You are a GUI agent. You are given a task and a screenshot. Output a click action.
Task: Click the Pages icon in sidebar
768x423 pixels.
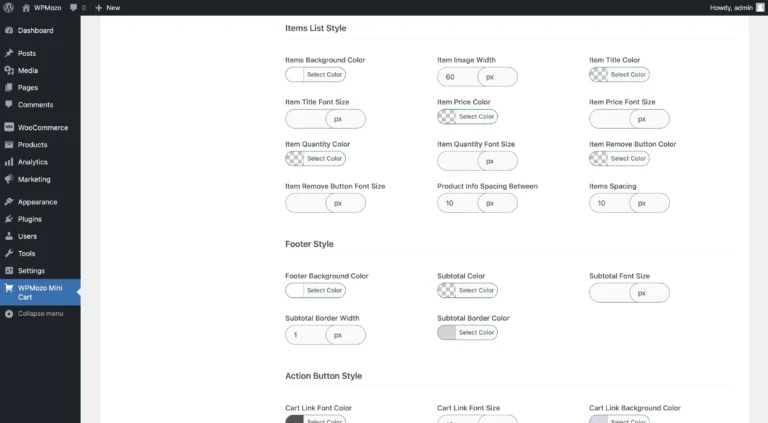click(x=9, y=87)
